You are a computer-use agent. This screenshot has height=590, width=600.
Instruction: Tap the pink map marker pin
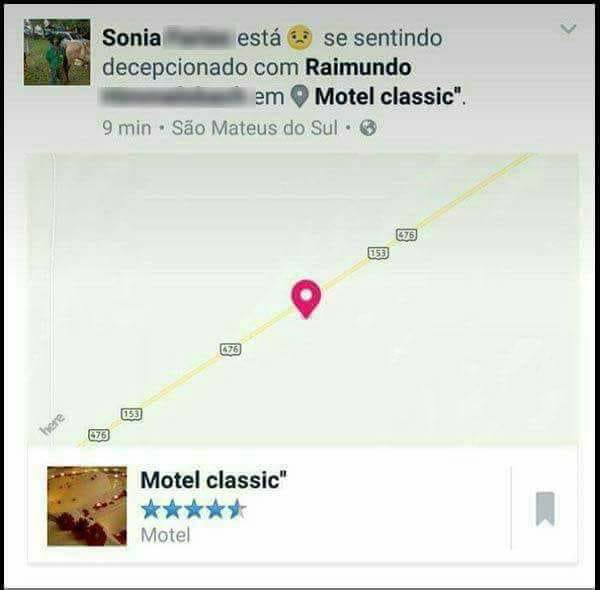tap(306, 299)
